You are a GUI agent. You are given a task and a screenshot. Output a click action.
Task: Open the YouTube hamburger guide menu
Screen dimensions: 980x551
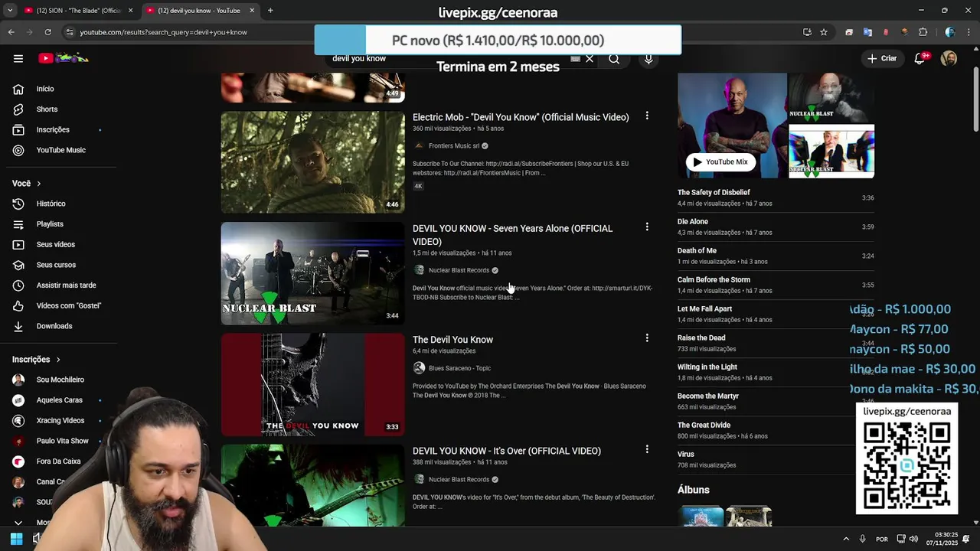tap(18, 58)
